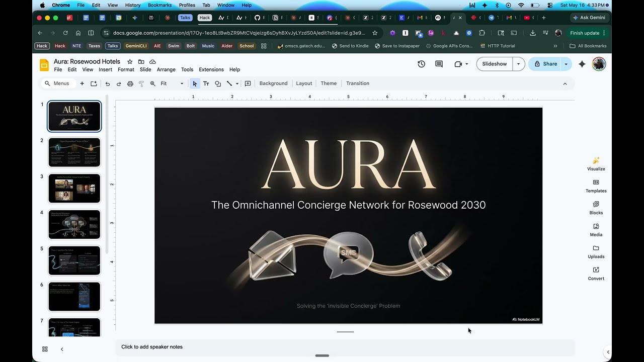Click the Layout button
644x362 pixels.
[x=304, y=83]
